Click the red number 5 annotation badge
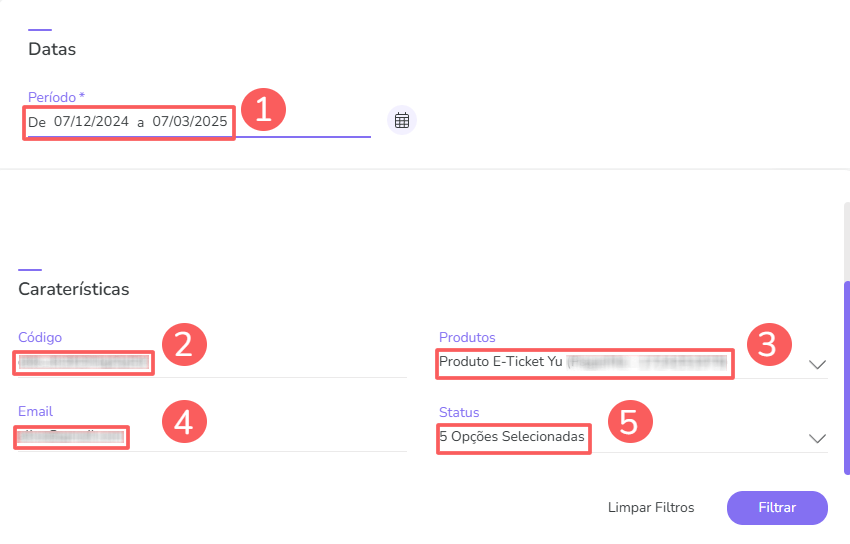 (629, 422)
